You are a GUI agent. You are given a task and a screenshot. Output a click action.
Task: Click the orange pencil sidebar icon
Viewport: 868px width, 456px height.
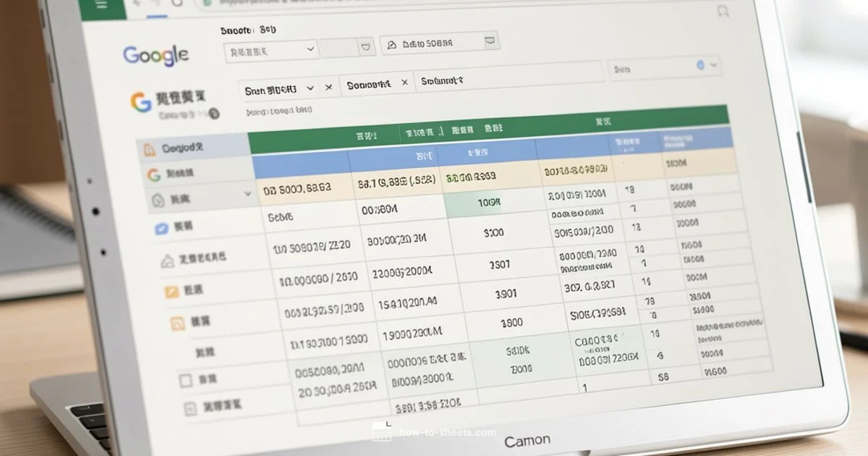point(171,292)
